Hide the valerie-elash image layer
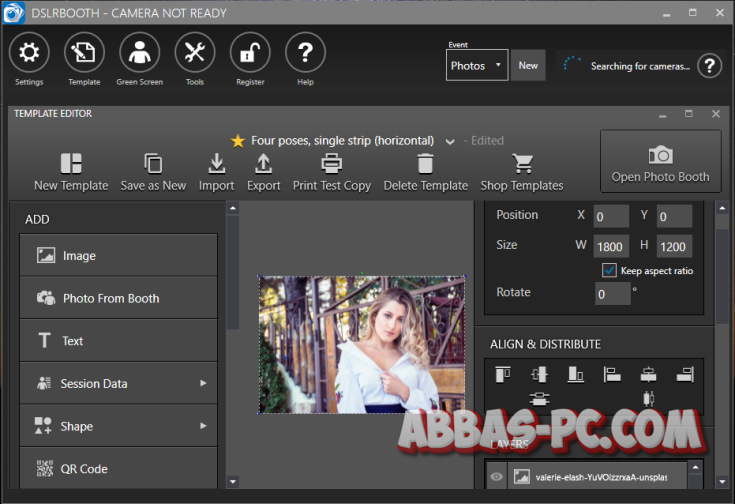 tap(496, 478)
